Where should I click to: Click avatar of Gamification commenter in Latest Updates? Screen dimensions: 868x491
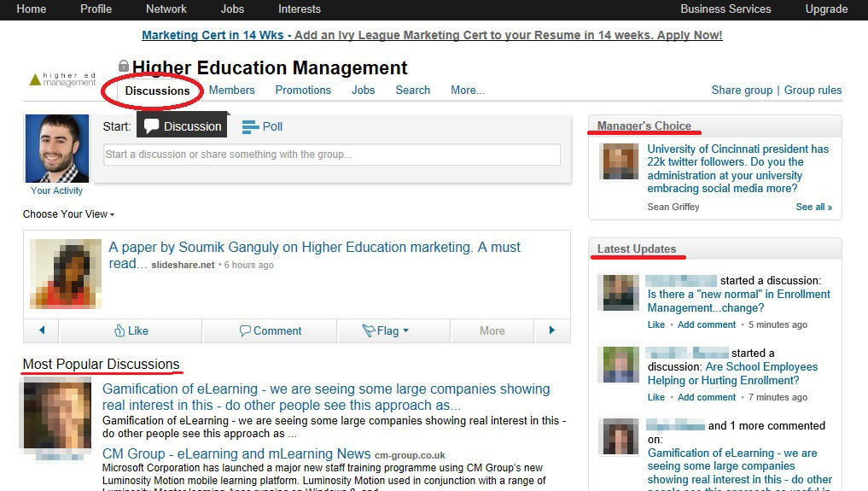click(618, 436)
